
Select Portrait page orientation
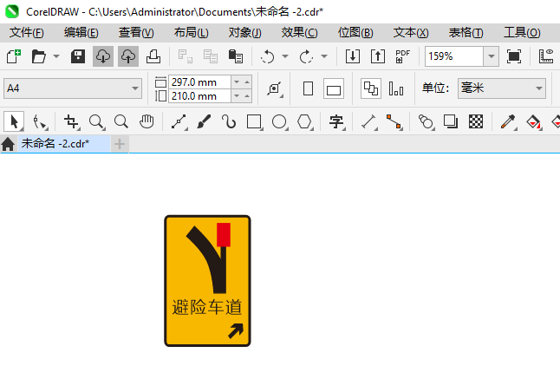tap(308, 88)
